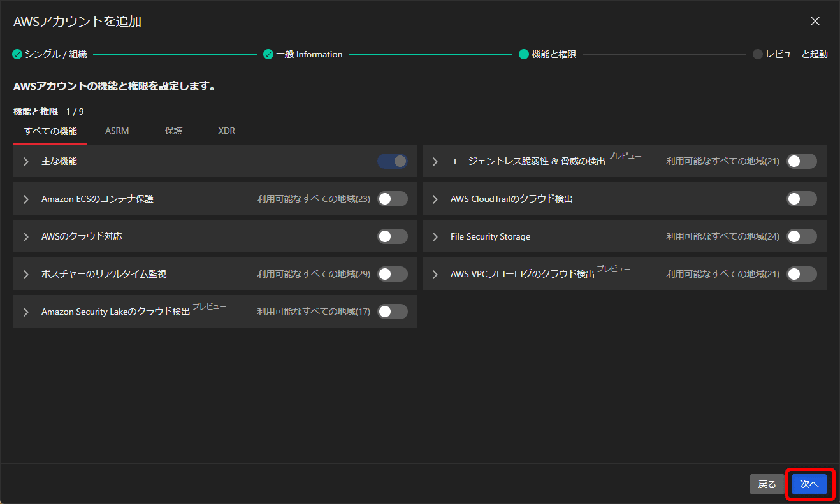840x504 pixels.
Task: Click 利用可能なすべての地域(29) region text
Action: coord(314,274)
